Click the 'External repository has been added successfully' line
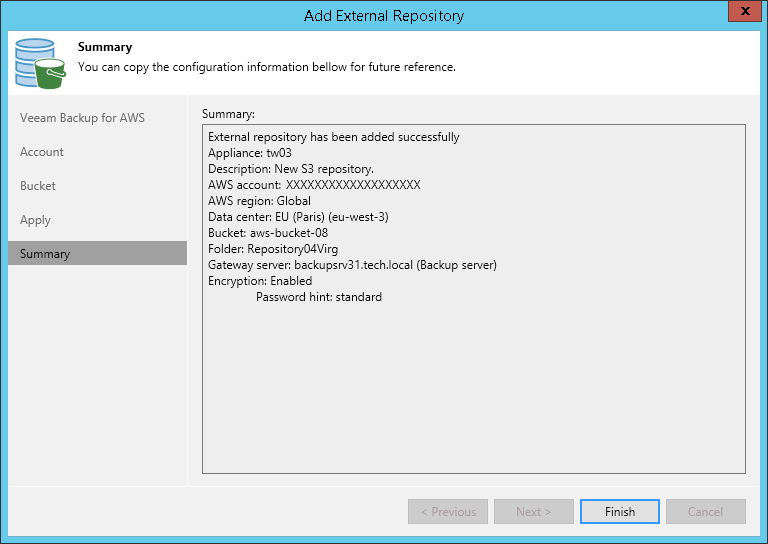Image resolution: width=768 pixels, height=544 pixels. [x=334, y=137]
